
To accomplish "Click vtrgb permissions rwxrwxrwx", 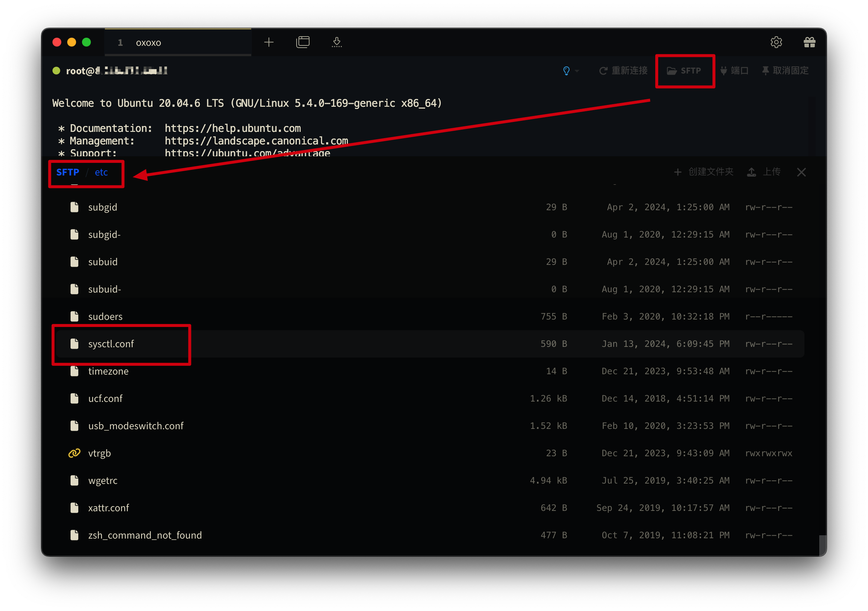I will [769, 453].
